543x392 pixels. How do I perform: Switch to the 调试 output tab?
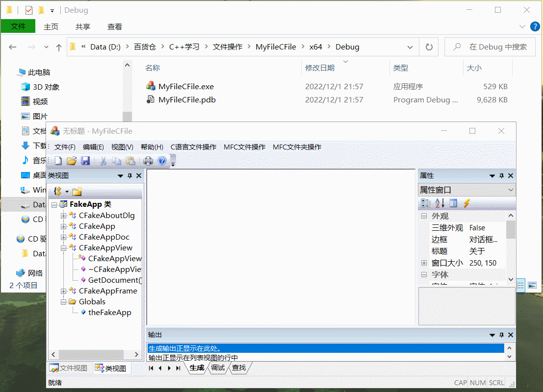click(218, 368)
